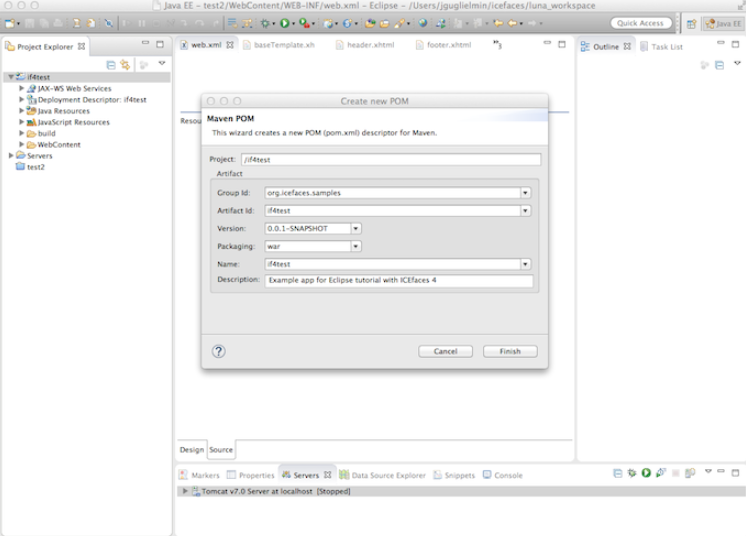Click the Debug bug icon in toolbar
Screen dimensions: 746x536
pyautogui.click(x=266, y=23)
